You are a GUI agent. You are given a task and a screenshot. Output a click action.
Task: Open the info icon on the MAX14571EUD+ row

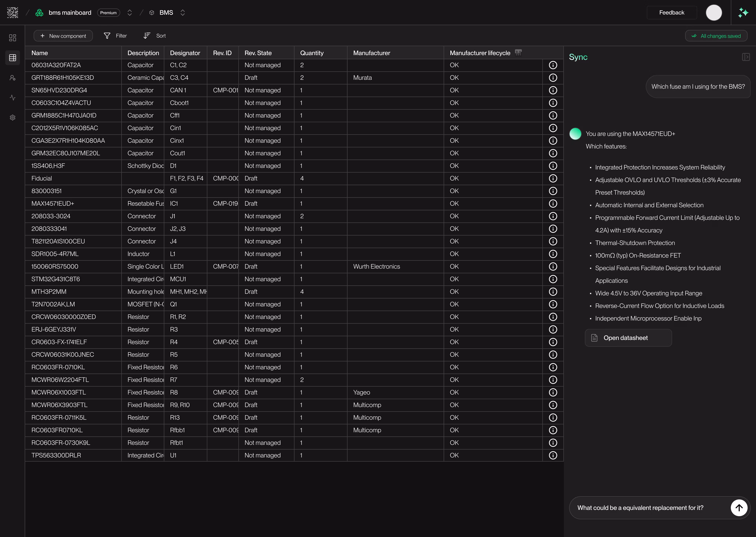[x=553, y=203]
